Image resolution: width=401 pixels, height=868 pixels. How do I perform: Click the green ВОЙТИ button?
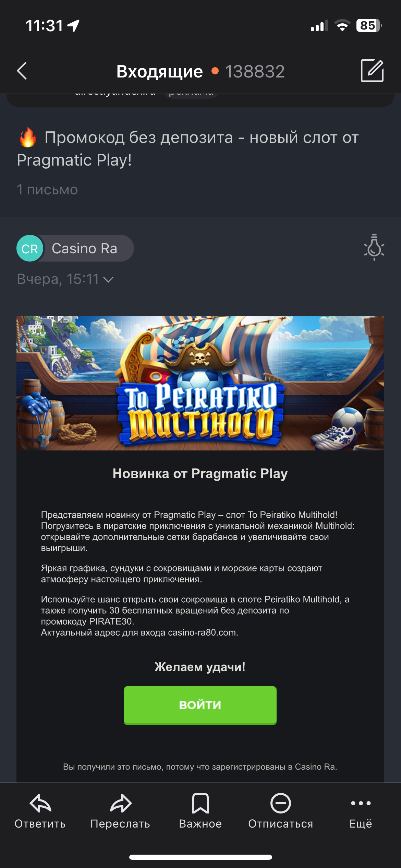tap(200, 706)
